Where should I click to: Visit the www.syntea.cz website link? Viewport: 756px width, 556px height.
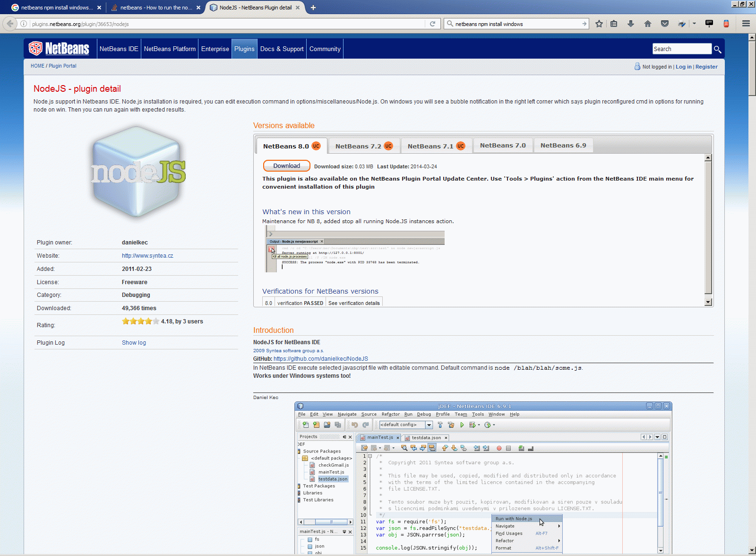click(x=147, y=256)
